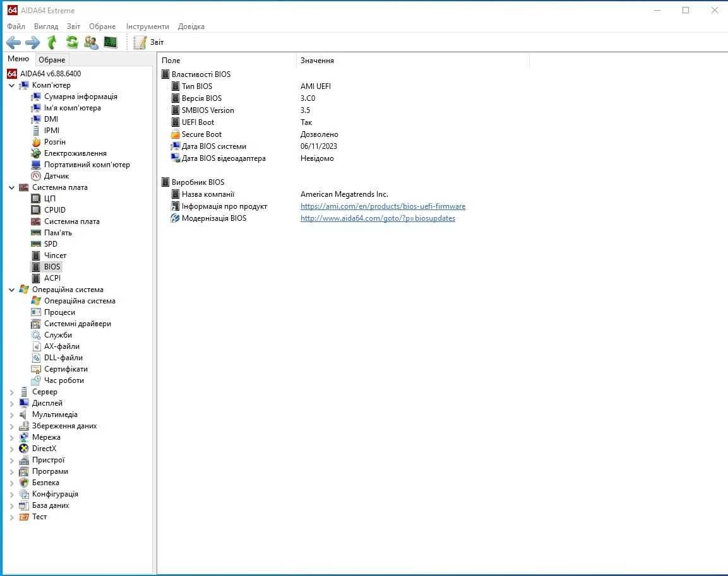Viewport: 728px width, 576px height.
Task: Click the Сумарна інформація icon
Action: 36,97
